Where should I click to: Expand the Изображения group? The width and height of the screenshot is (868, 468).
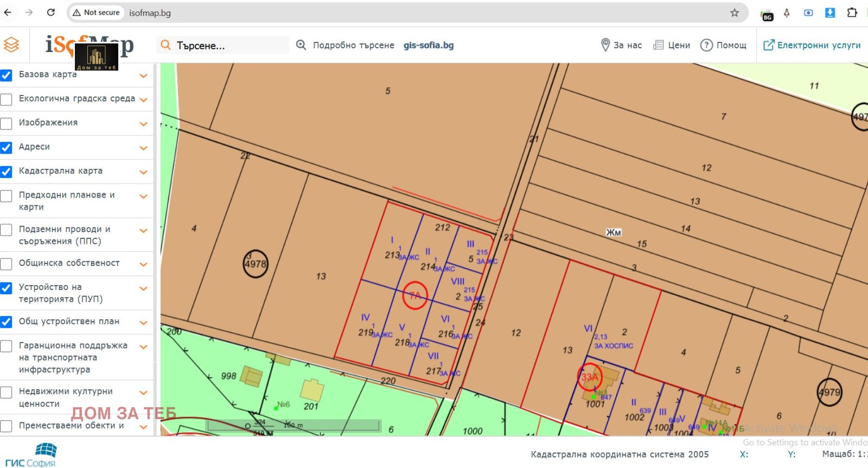[x=143, y=124]
